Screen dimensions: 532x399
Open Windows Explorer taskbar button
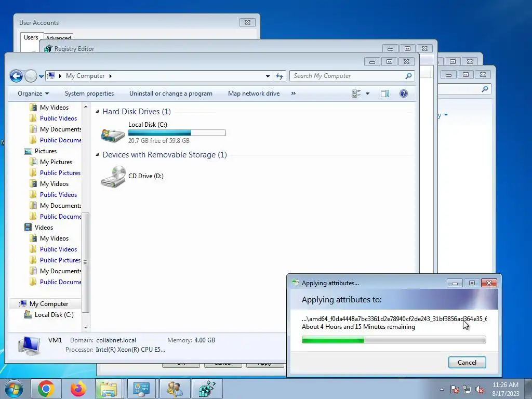109,389
